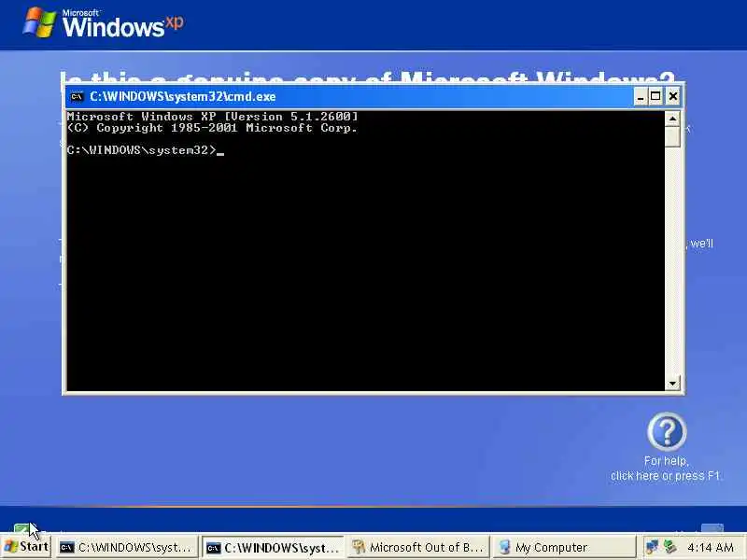Viewport: 747px width, 560px height.
Task: Click the Copyright 1985-2001 Microsoft Corp. line
Action: pyautogui.click(x=213, y=128)
